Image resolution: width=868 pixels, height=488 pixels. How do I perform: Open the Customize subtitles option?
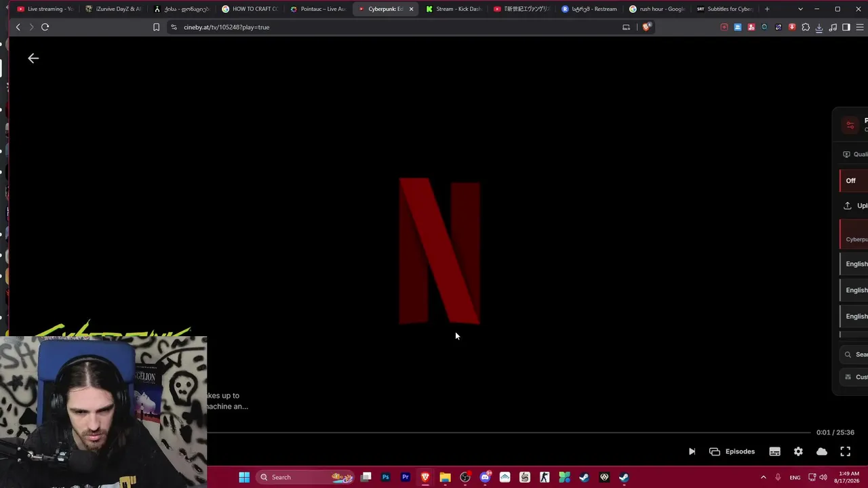(x=854, y=377)
